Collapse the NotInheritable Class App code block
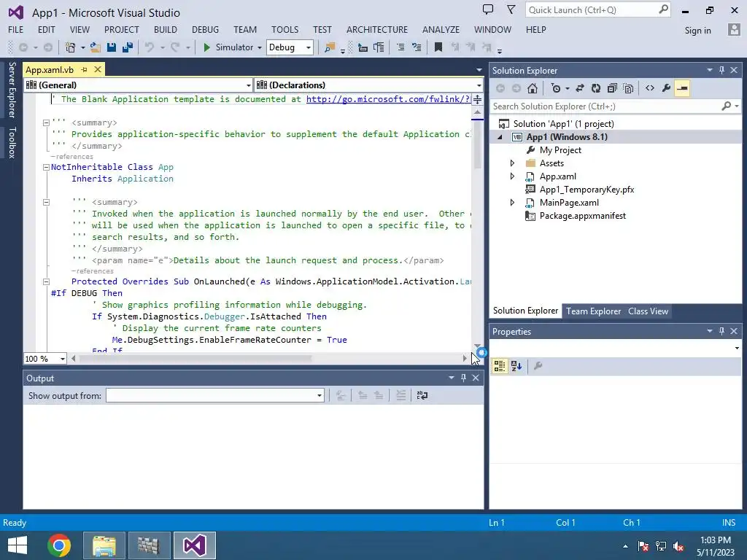 [46, 167]
